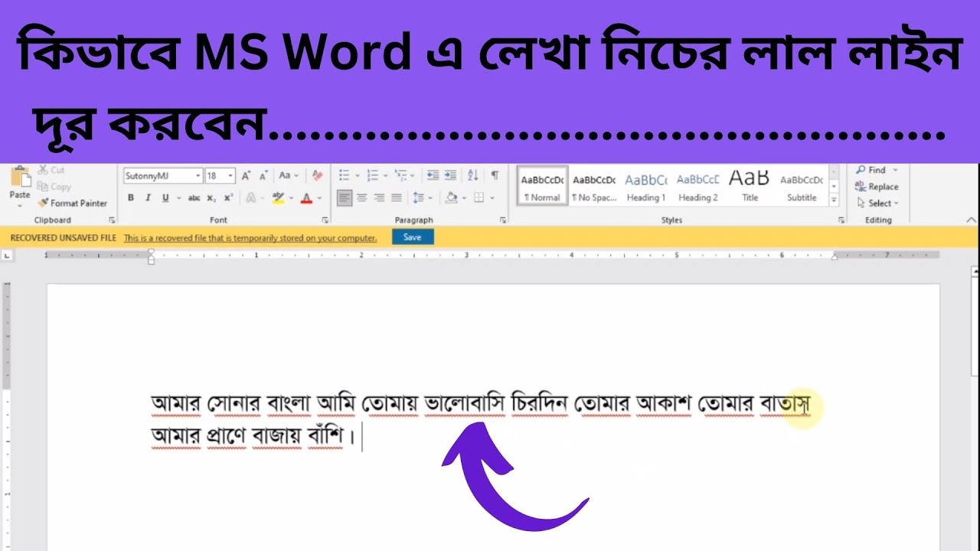Expand underline style dropdown arrow
The width and height of the screenshot is (980, 551).
coord(178,197)
